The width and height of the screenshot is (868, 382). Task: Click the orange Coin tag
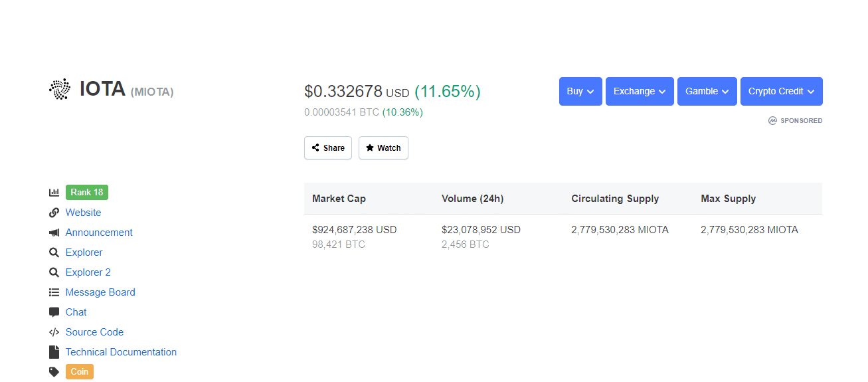pyautogui.click(x=80, y=372)
